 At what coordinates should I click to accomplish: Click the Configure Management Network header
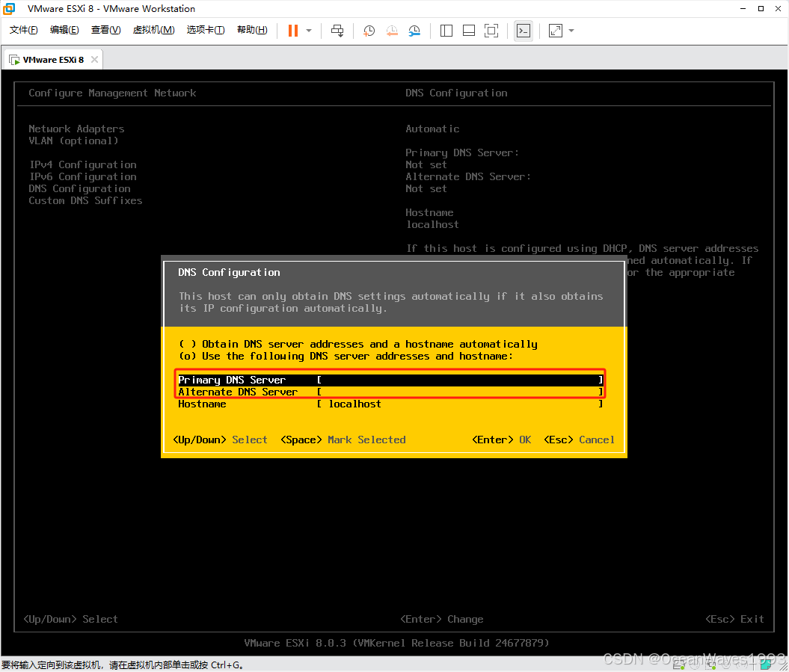pyautogui.click(x=112, y=93)
